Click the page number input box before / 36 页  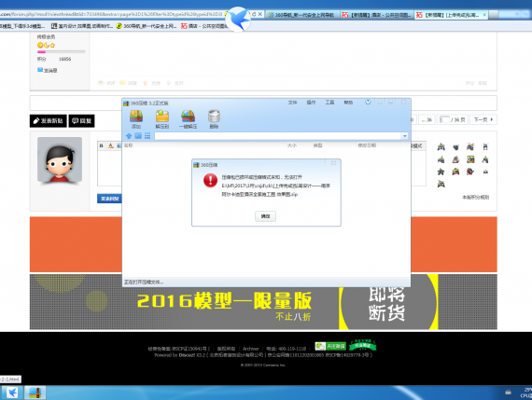click(x=444, y=119)
